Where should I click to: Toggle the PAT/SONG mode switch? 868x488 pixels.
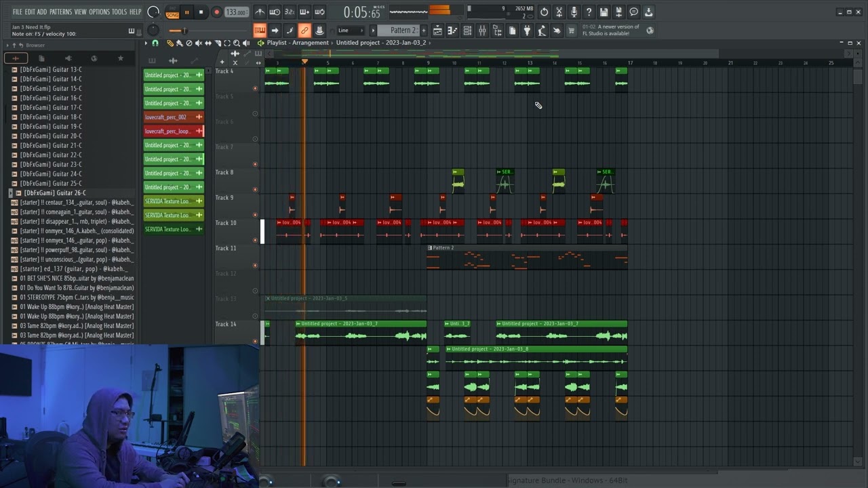point(172,12)
